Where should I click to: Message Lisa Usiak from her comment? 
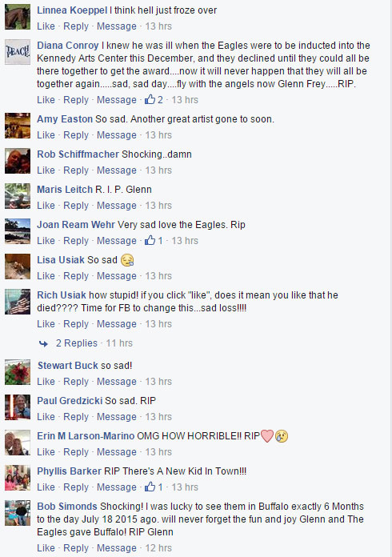click(117, 275)
